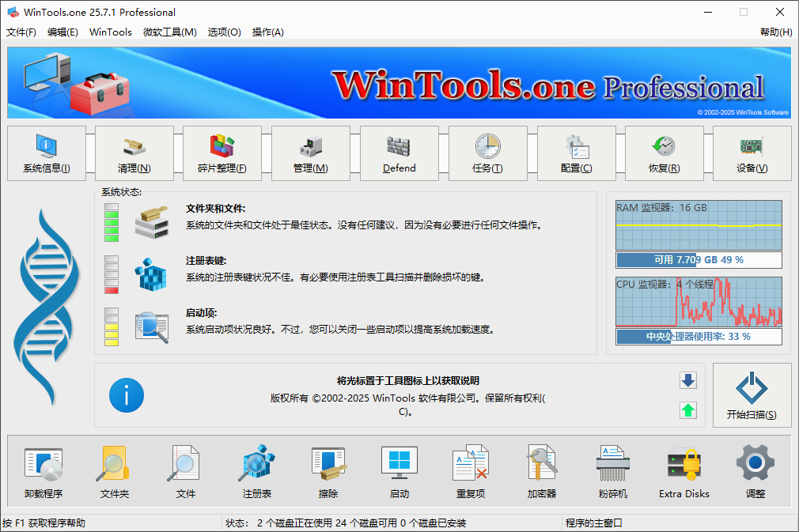展开选项(O)菜单
The height and width of the screenshot is (532, 799).
click(x=224, y=32)
